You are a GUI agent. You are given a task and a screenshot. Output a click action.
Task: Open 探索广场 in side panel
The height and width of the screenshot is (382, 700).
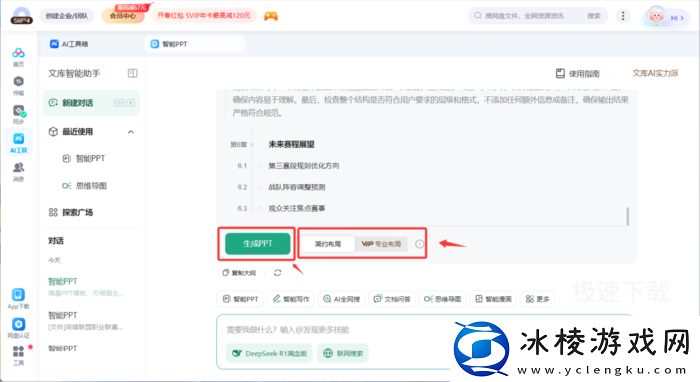click(71, 212)
